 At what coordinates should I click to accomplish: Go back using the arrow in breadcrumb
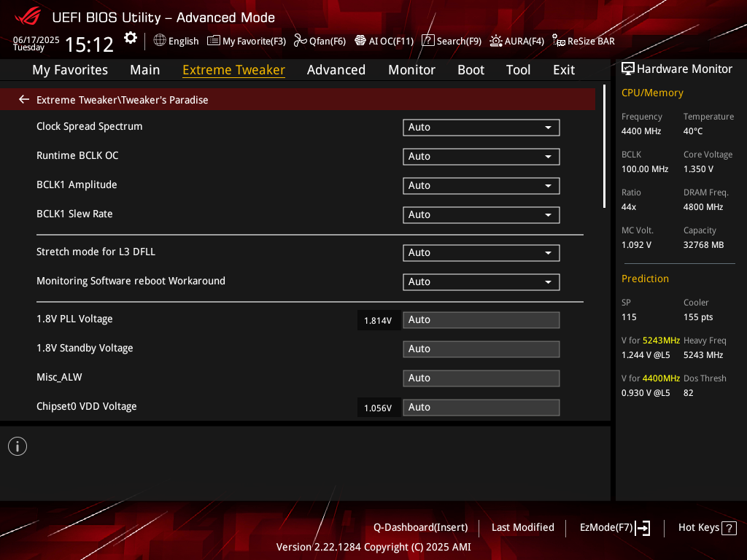24,99
